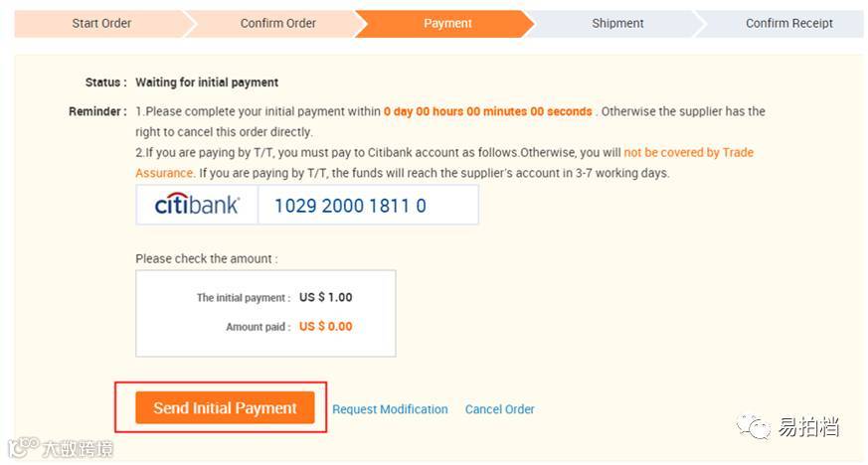Select the Start Order step
The height and width of the screenshot is (465, 868).
point(101,23)
